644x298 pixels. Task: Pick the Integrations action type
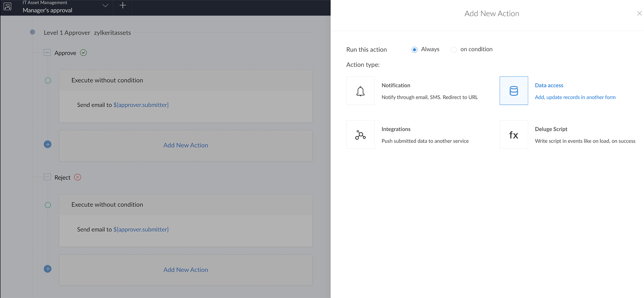point(360,134)
